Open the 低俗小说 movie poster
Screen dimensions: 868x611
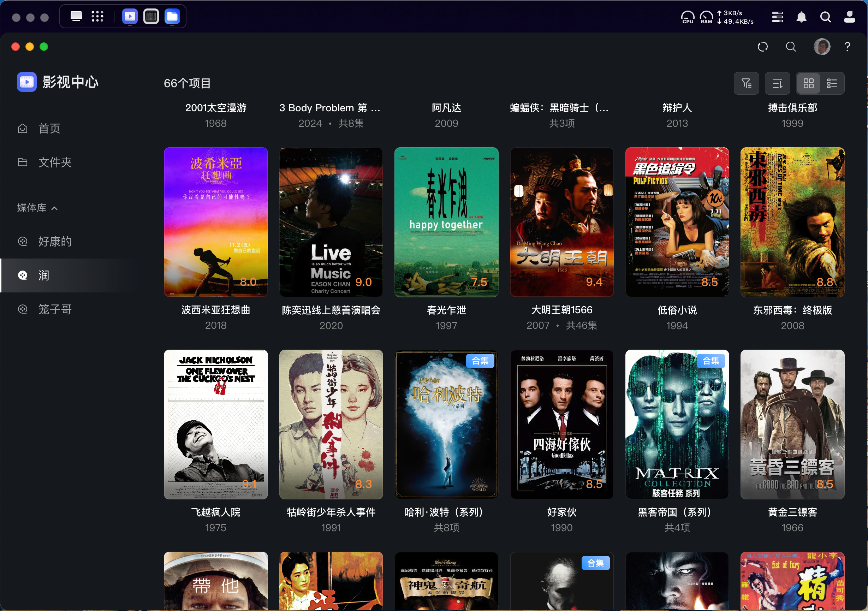click(677, 222)
